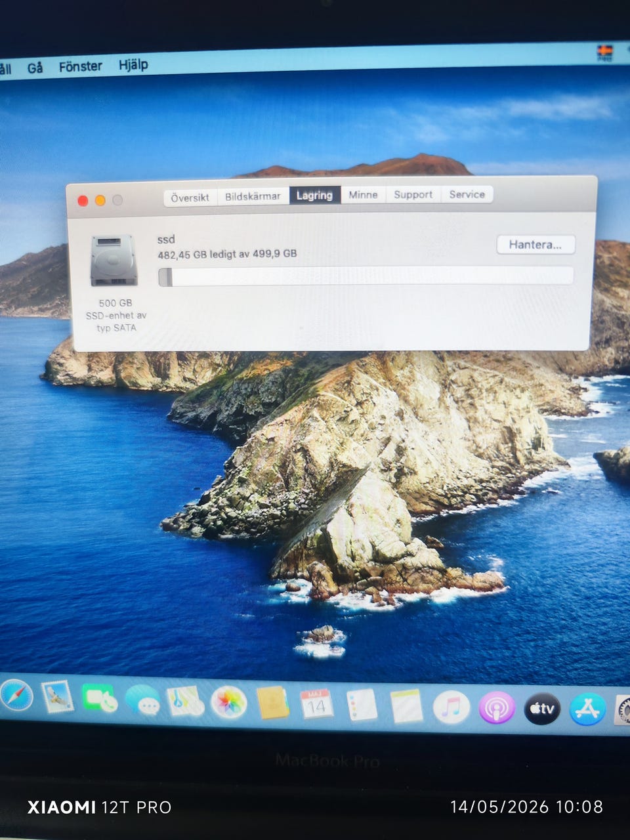Switch to the Översikt tab
Image resolution: width=630 pixels, height=840 pixels.
[190, 197]
